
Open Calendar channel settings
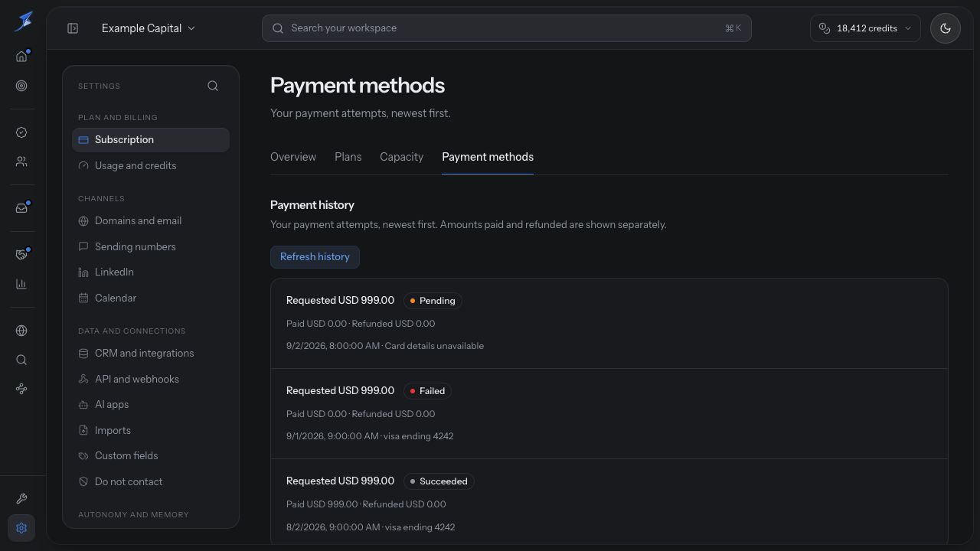(151, 298)
